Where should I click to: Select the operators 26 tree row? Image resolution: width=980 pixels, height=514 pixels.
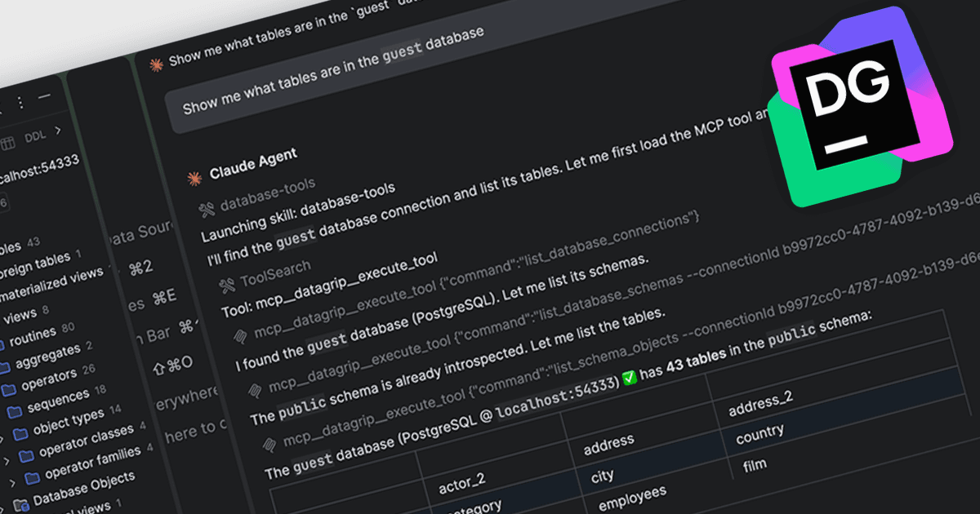click(49, 379)
